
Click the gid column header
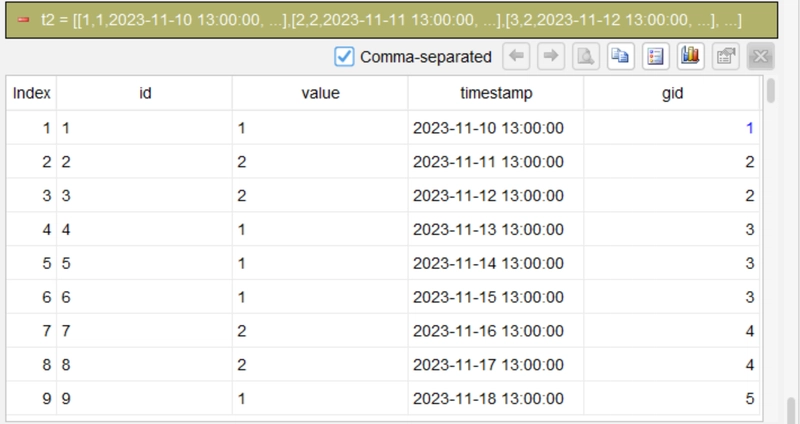click(672, 93)
